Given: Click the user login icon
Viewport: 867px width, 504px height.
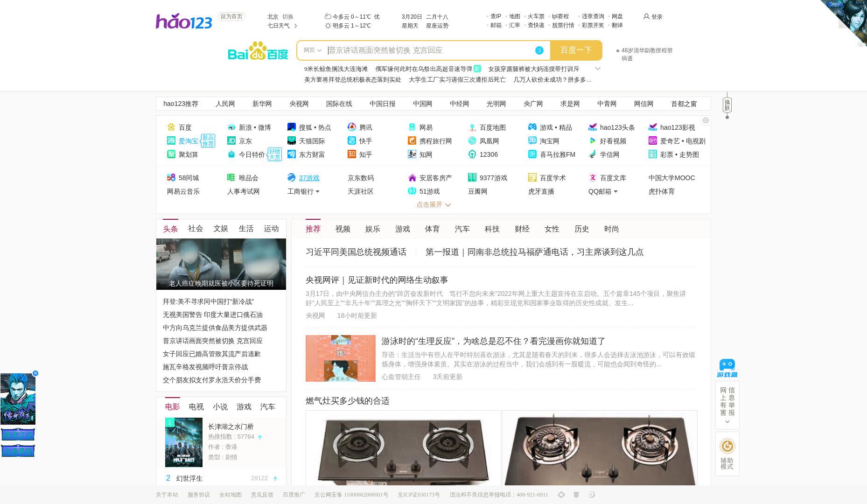Looking at the screenshot, I should [646, 16].
